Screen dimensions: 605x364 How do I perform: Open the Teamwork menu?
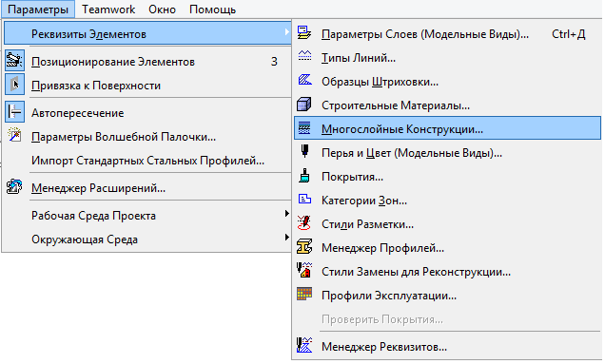(108, 10)
